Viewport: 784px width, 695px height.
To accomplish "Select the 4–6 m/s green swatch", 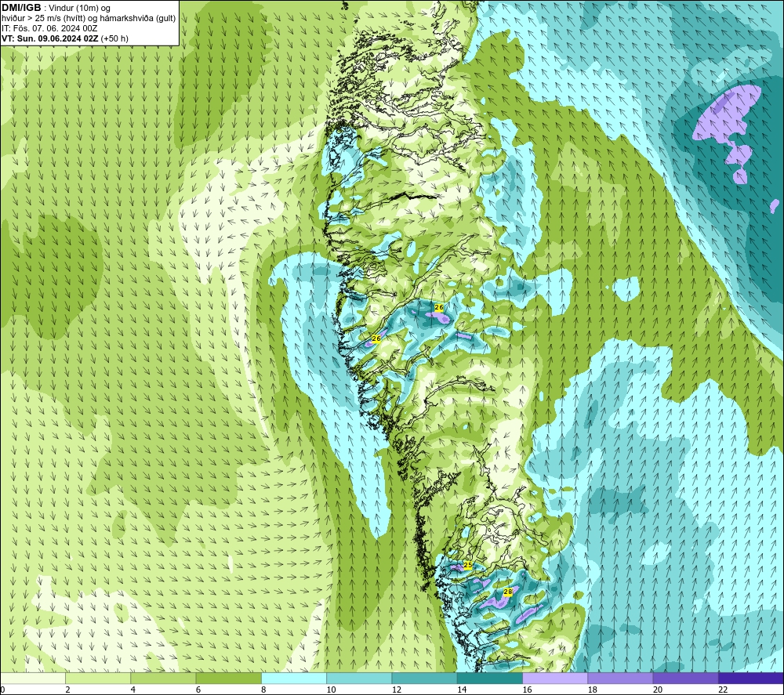I will [163, 678].
